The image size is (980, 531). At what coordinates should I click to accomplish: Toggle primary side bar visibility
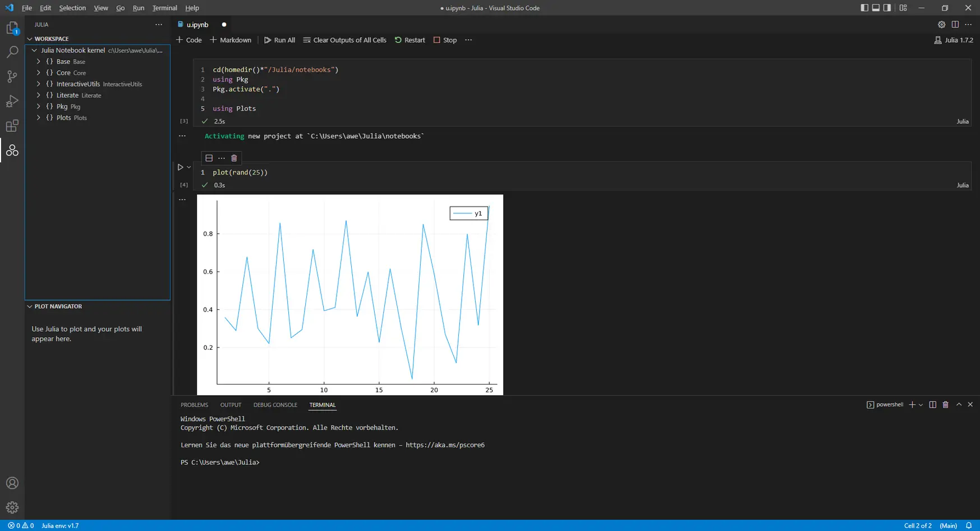click(864, 8)
